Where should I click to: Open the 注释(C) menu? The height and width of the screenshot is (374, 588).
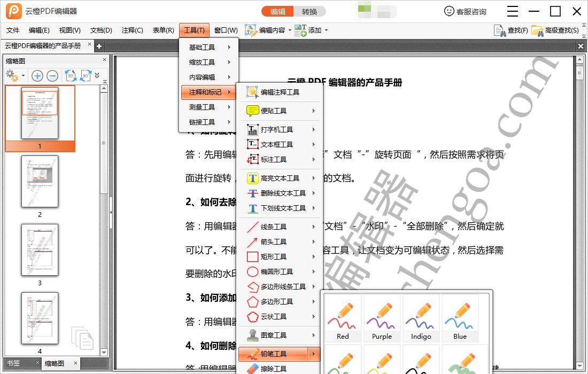[x=132, y=30]
